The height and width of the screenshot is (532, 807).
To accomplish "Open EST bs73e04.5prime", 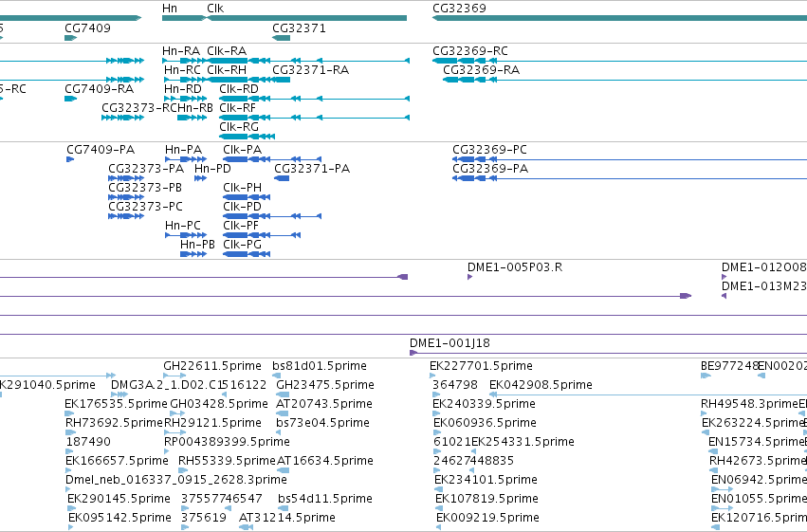I will pos(322,424).
